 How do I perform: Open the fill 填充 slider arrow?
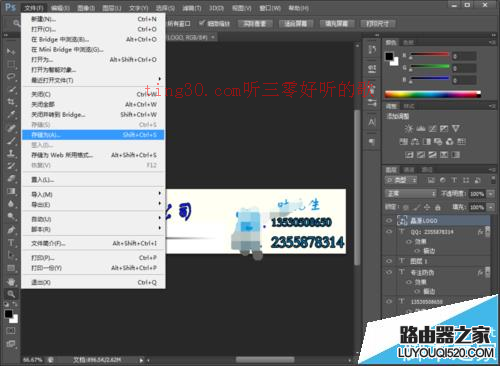point(491,207)
